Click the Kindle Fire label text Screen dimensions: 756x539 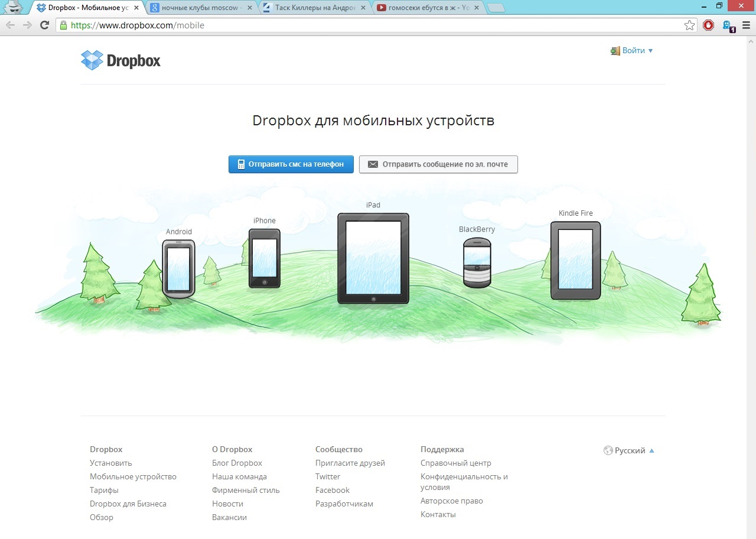click(576, 213)
